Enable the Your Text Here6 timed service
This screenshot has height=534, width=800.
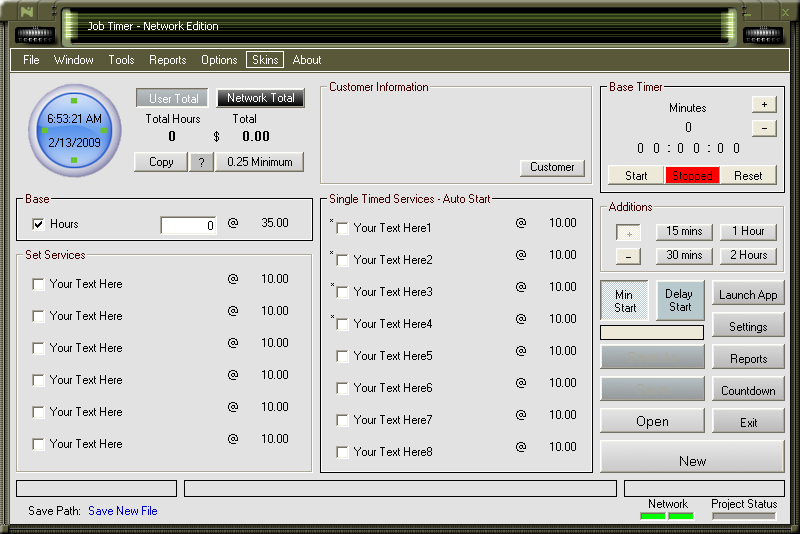tap(342, 388)
